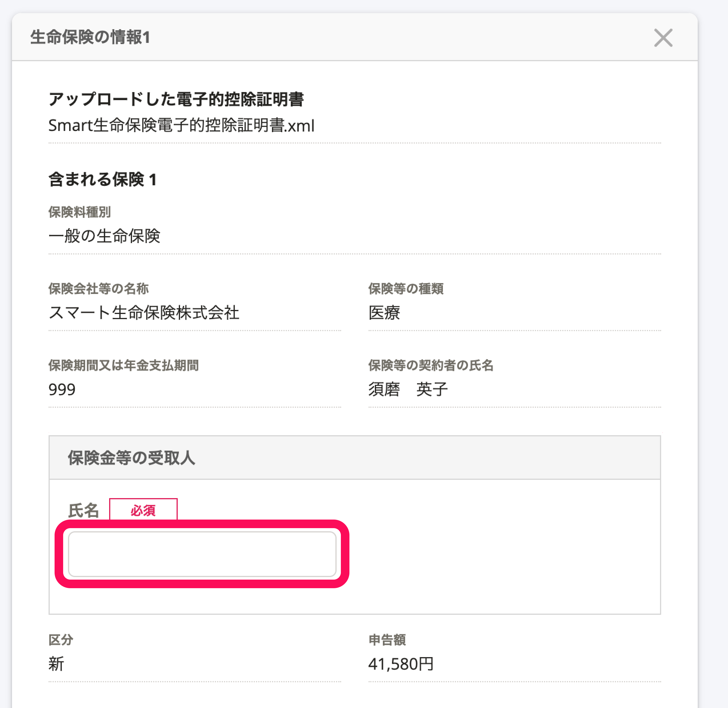Screen dimensions: 728x708
Task: Select the 41,580円 declared amount
Action: click(x=401, y=664)
